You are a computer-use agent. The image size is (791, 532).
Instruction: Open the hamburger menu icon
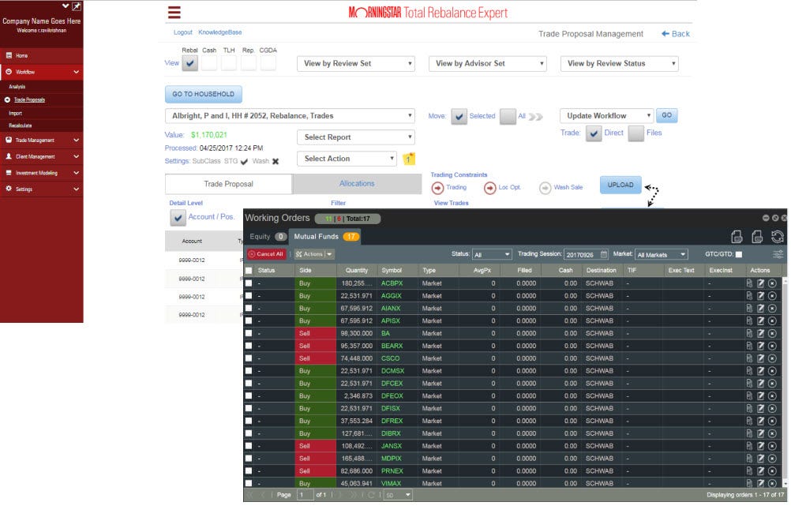pyautogui.click(x=174, y=12)
